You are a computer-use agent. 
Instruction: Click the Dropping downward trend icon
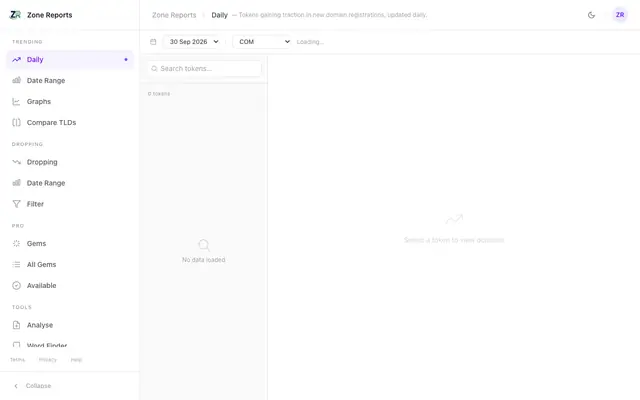click(16, 162)
